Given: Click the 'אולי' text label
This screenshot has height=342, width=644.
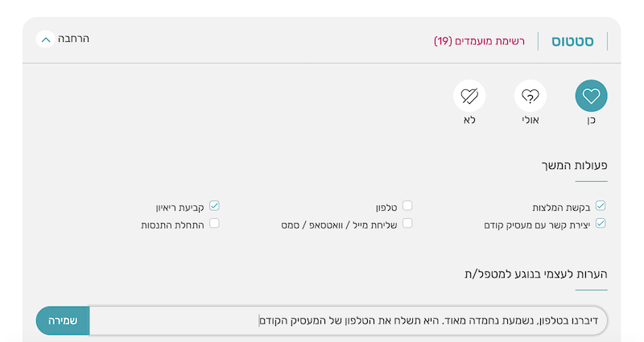Looking at the screenshot, I should pyautogui.click(x=530, y=121).
